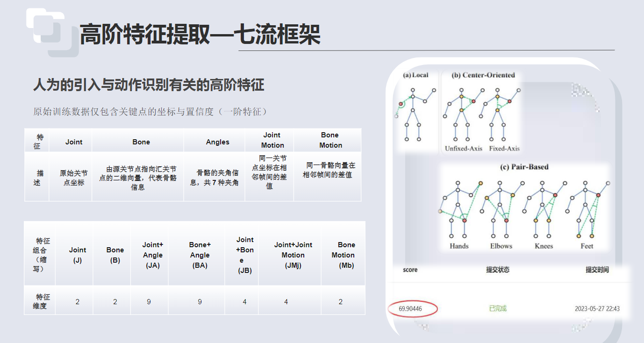
Task: Select dimension value 9 under Joint+Angle (JA)
Action: click(x=149, y=302)
